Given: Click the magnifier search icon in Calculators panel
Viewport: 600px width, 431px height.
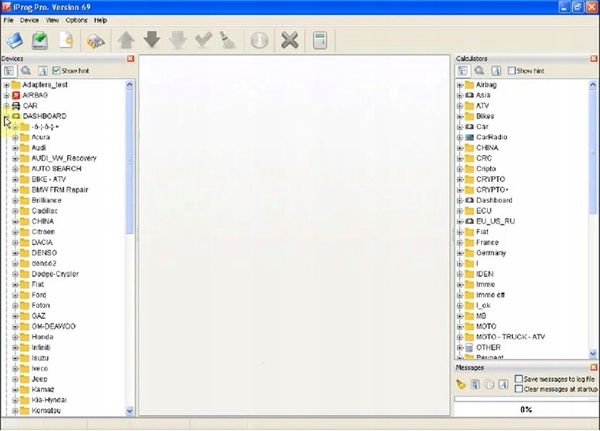Looking at the screenshot, I should [x=480, y=71].
